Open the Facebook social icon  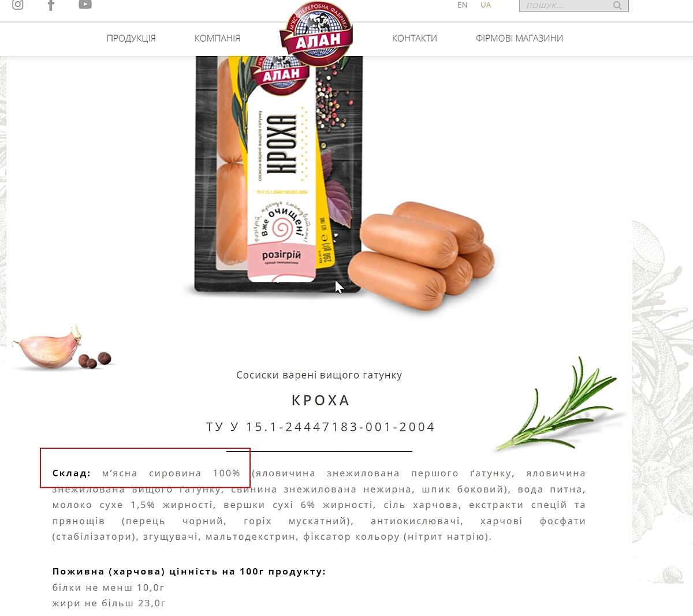51,5
